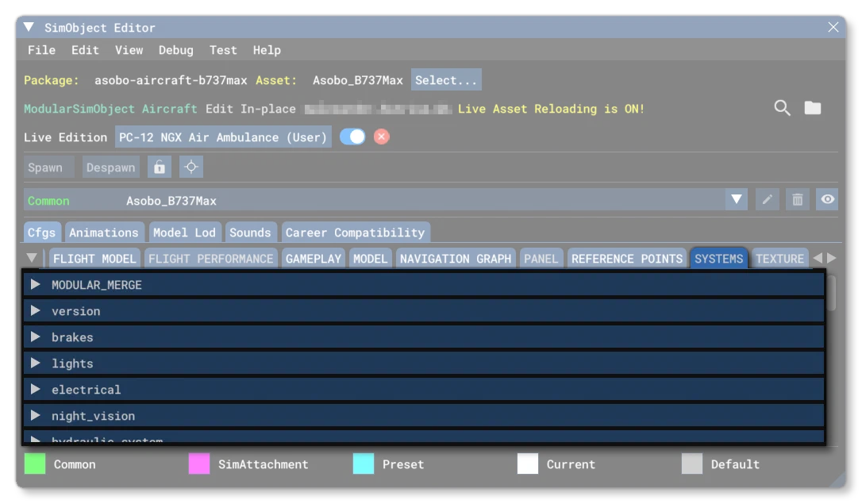
Task: Select the SYSTEMS tab
Action: pyautogui.click(x=718, y=259)
